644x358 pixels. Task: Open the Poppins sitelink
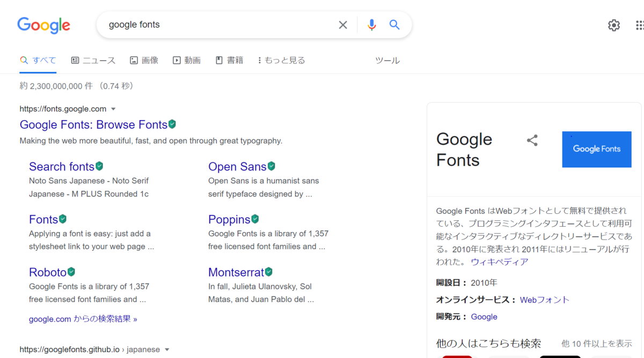tap(229, 219)
